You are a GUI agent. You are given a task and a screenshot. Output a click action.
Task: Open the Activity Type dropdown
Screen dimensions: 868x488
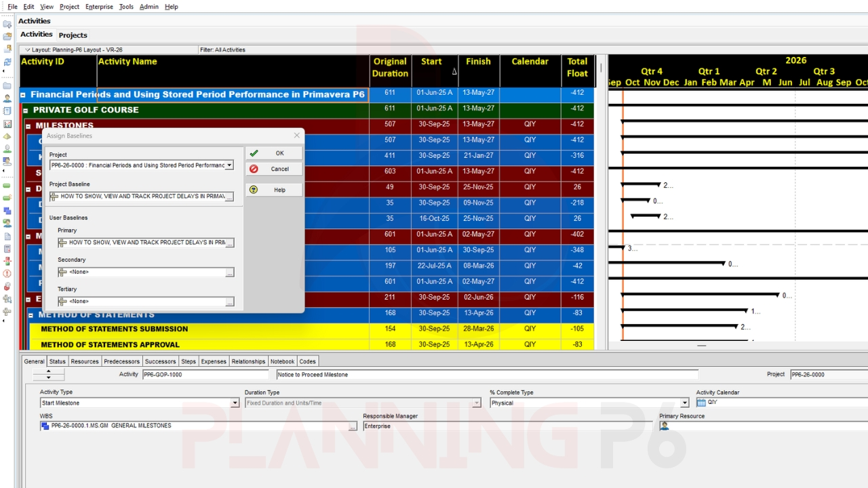pyautogui.click(x=235, y=403)
